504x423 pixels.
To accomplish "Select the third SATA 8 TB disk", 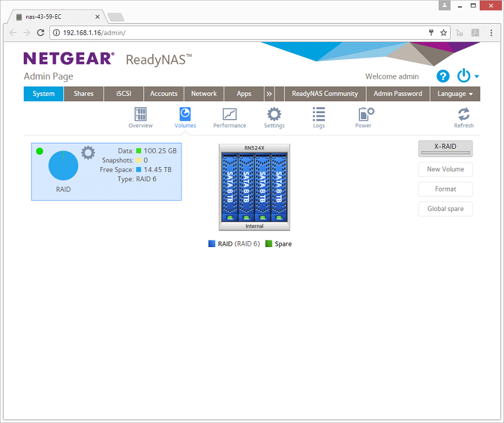I will pyautogui.click(x=263, y=187).
